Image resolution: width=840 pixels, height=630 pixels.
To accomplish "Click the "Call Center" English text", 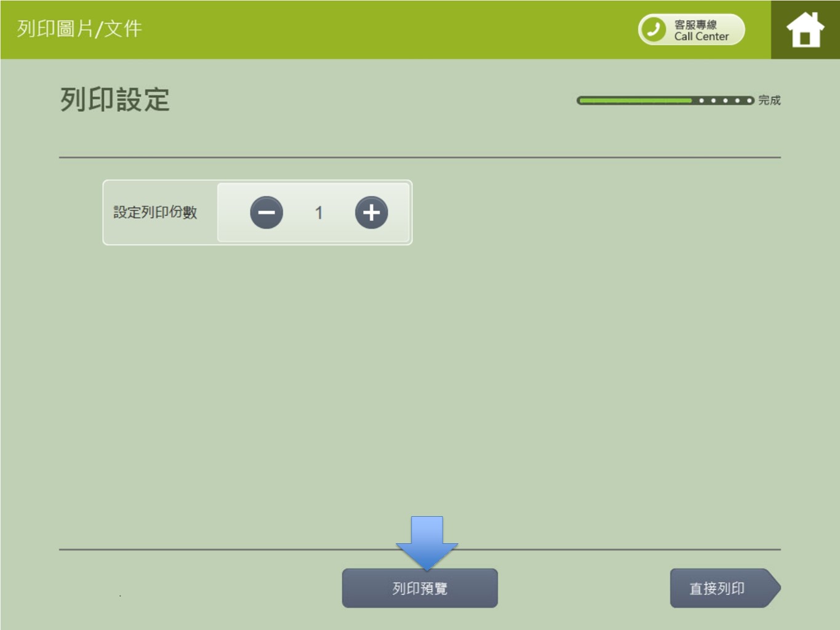I will pos(701,36).
